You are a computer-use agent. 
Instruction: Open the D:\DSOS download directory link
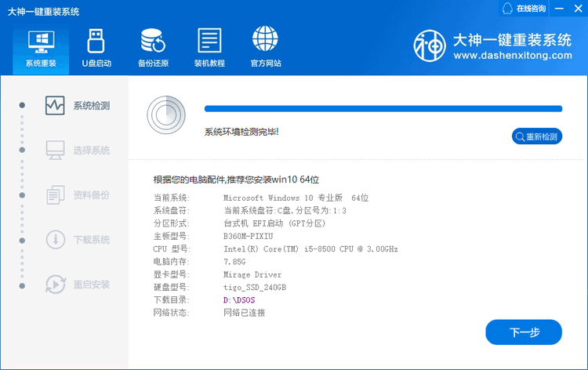point(239,300)
